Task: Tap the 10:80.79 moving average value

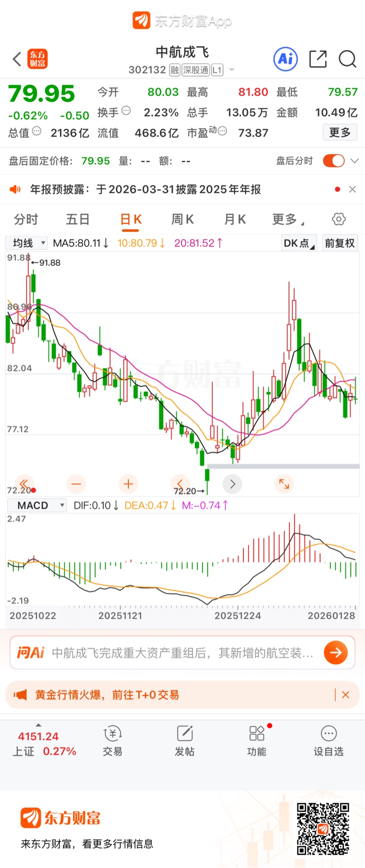Action: (142, 243)
